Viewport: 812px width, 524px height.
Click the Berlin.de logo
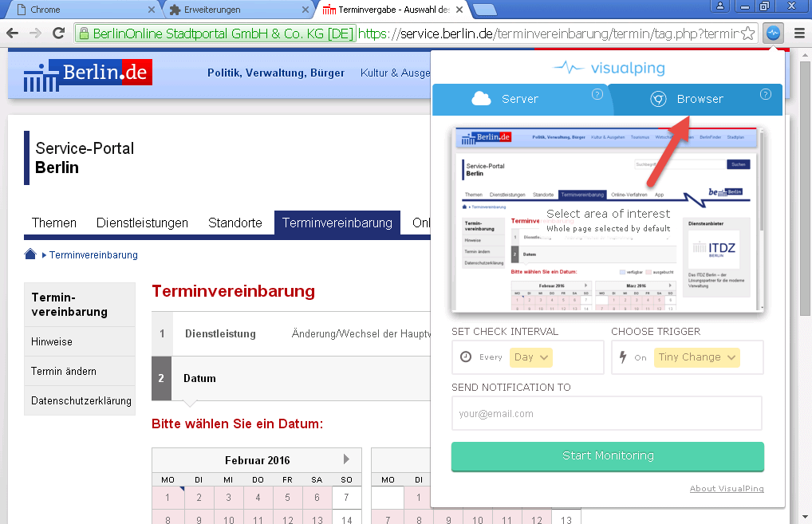tap(88, 74)
